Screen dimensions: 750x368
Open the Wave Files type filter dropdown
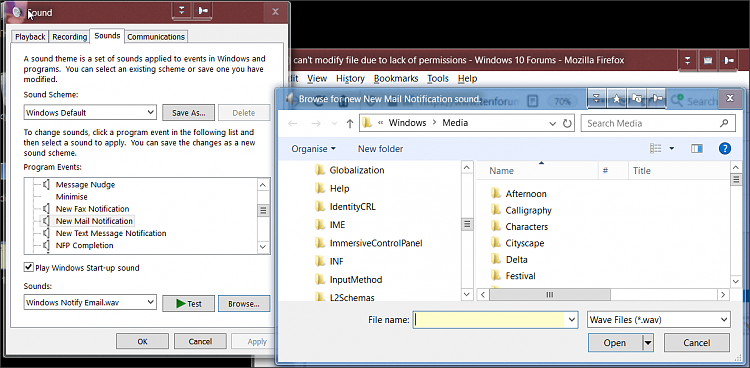(x=724, y=319)
